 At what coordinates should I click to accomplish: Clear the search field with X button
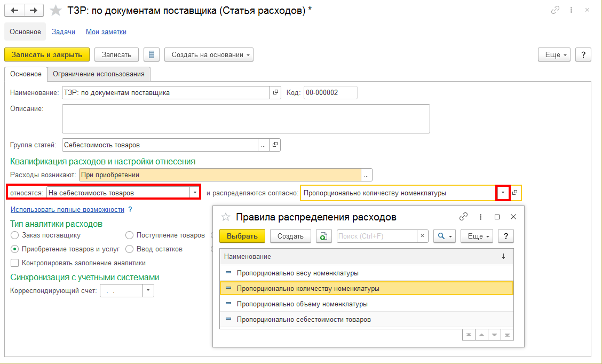point(422,236)
